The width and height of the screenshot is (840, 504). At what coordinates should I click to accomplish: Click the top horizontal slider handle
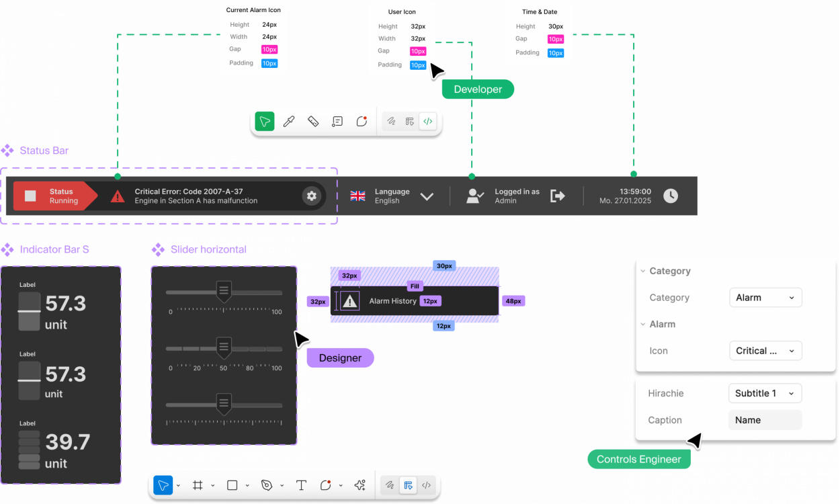click(x=224, y=291)
